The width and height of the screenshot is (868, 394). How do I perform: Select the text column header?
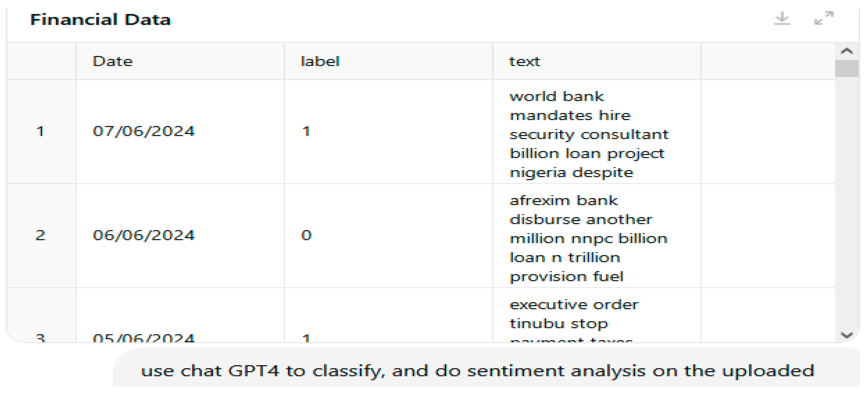coord(524,61)
